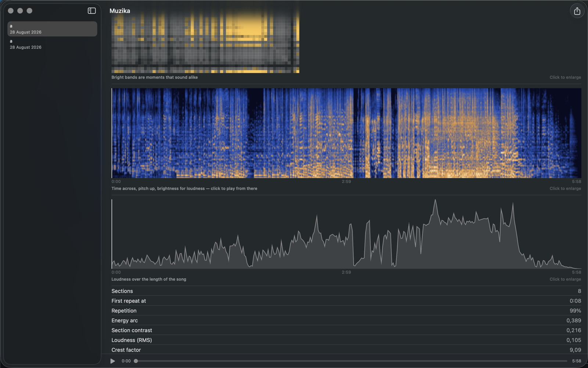Click the 'First repeat at' label
588x368 pixels.
[129, 301]
